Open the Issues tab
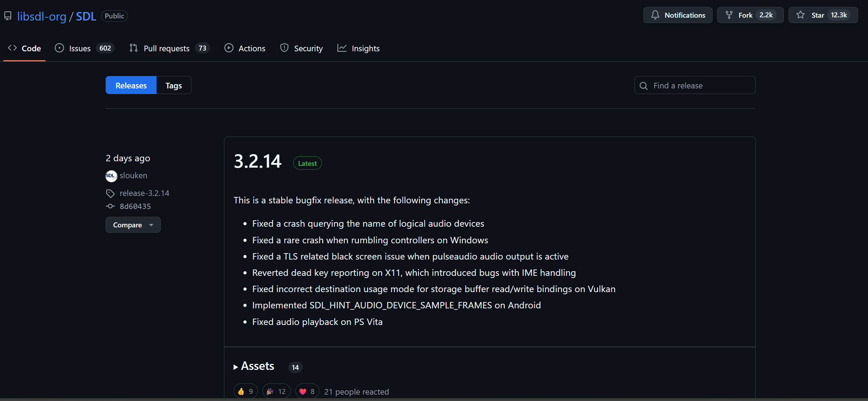Viewport: 868px width, 401px height. 84,48
